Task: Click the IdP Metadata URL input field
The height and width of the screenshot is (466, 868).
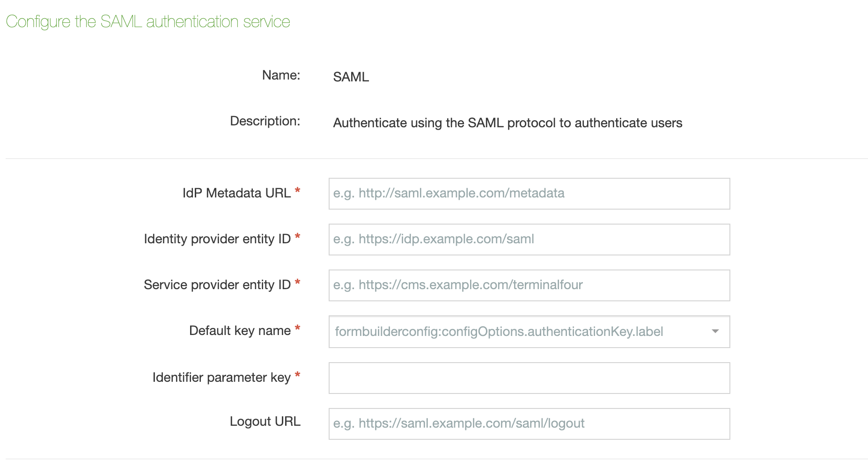Action: [529, 194]
